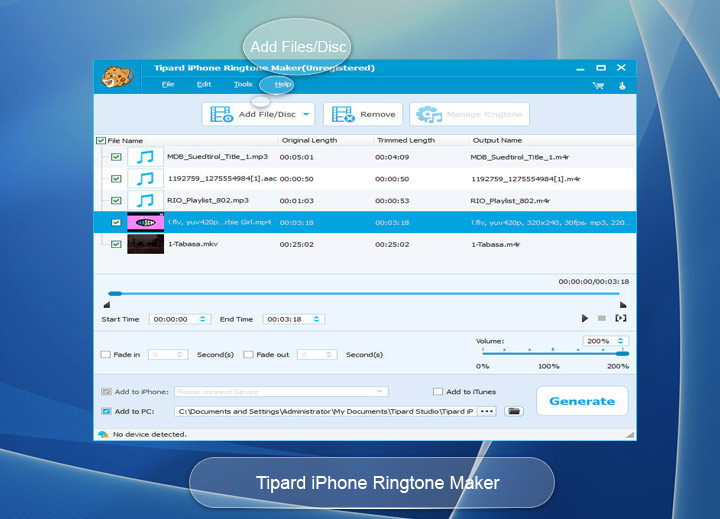Click the Add to PC output path field
Screen dimensions: 720x519
click(325, 412)
